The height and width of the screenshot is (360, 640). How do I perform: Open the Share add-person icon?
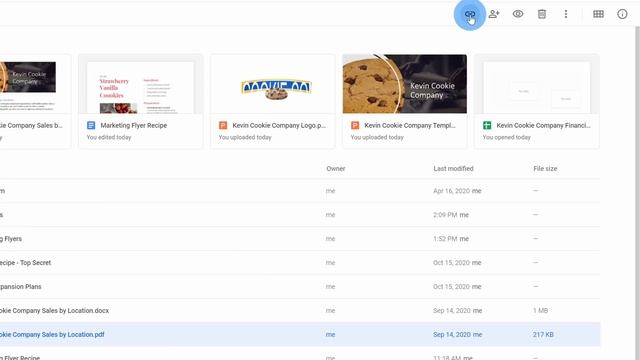tap(494, 14)
